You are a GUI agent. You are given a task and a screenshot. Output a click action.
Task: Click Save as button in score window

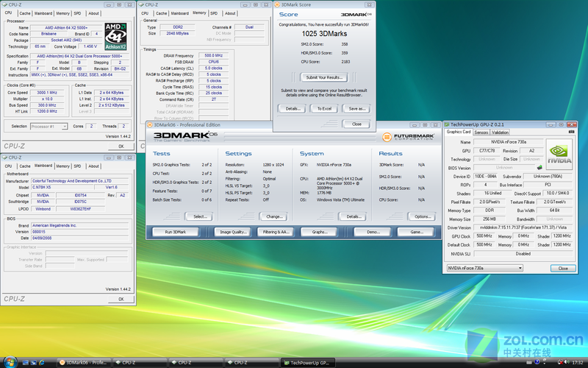[356, 108]
